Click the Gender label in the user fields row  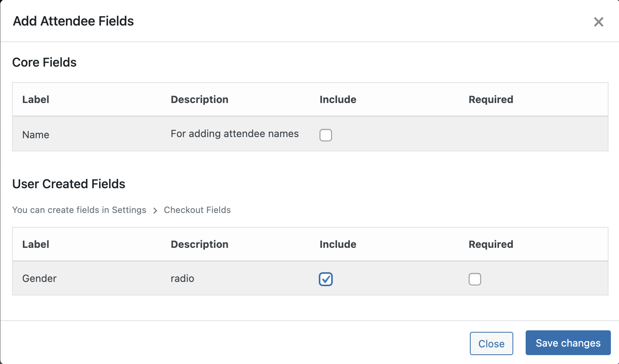[39, 278]
